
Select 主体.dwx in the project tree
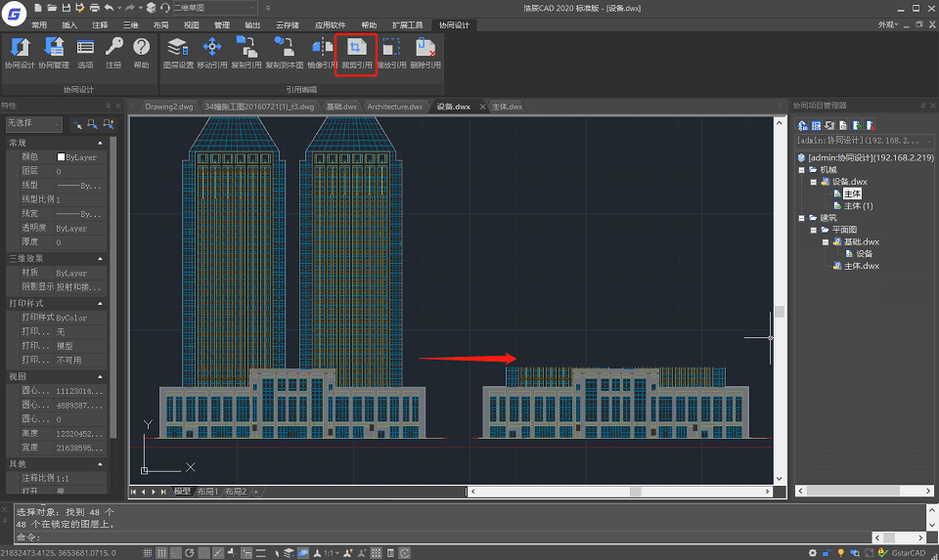[861, 266]
